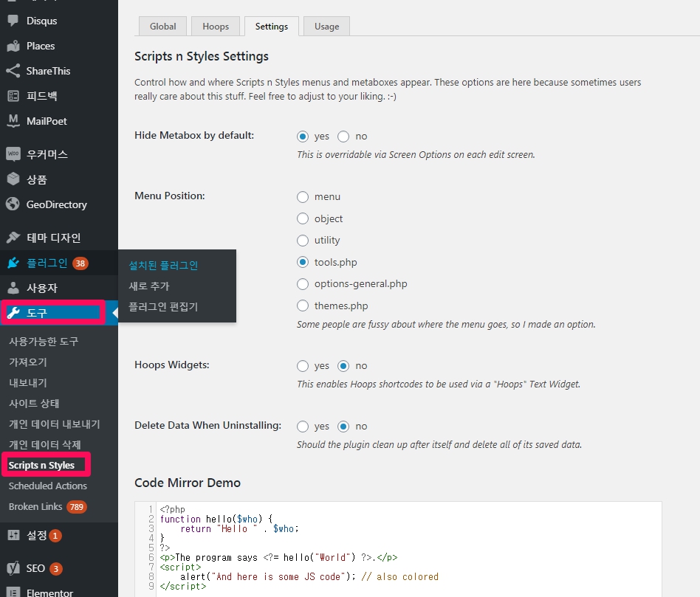Select the menu radio for Menu Position
This screenshot has height=597, width=700.
click(x=303, y=197)
